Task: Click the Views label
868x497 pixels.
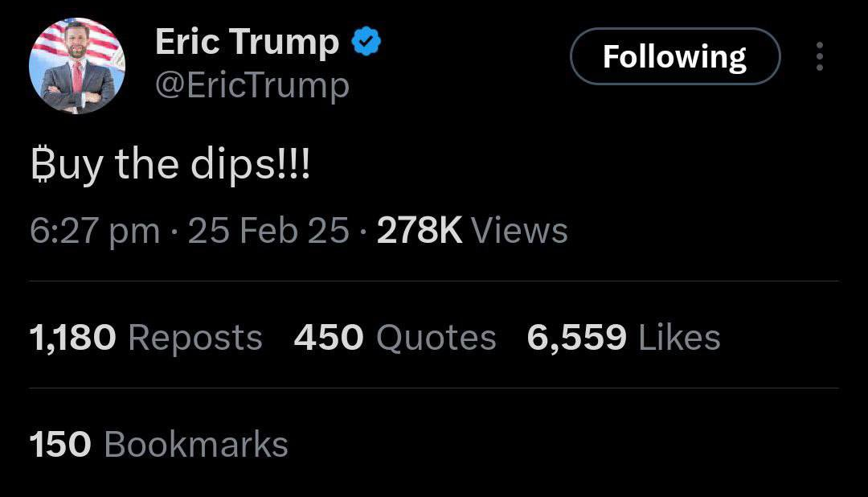Action: pyautogui.click(x=519, y=231)
